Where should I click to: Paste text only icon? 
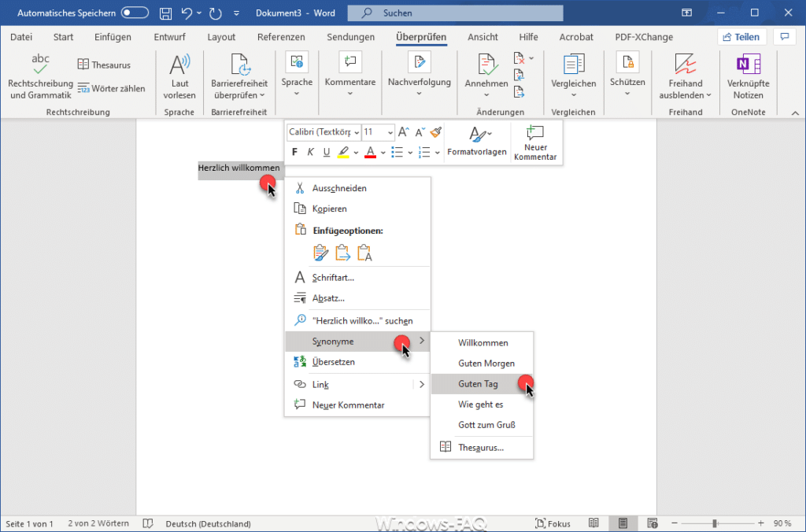coord(364,253)
